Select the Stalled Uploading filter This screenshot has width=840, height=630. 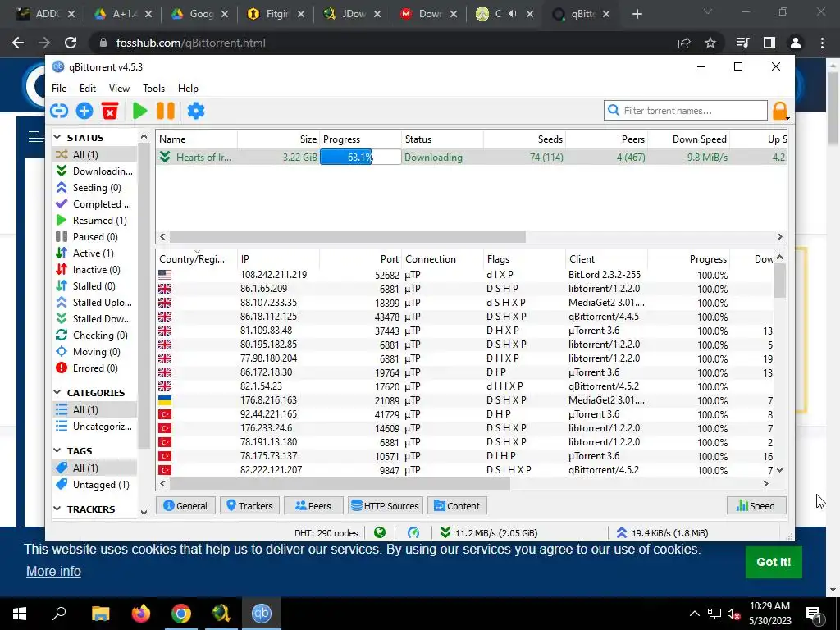[94, 303]
